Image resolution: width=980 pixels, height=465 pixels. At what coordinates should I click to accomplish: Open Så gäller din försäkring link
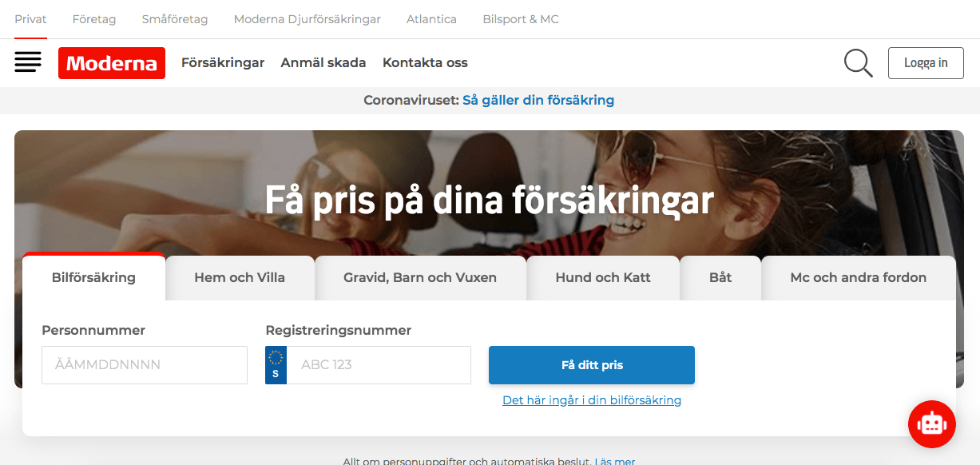tap(538, 100)
